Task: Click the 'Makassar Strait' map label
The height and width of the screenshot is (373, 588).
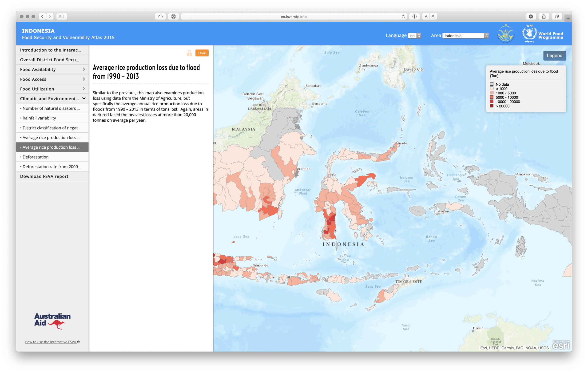Action: click(x=303, y=191)
